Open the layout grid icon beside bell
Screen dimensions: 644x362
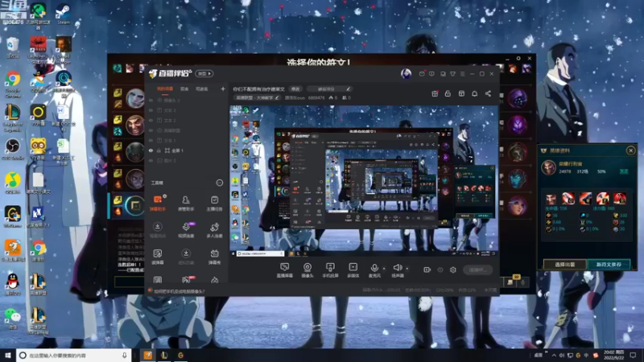click(x=461, y=93)
